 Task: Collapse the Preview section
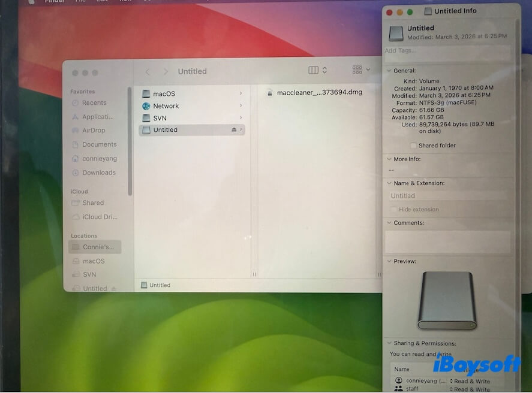coord(389,261)
